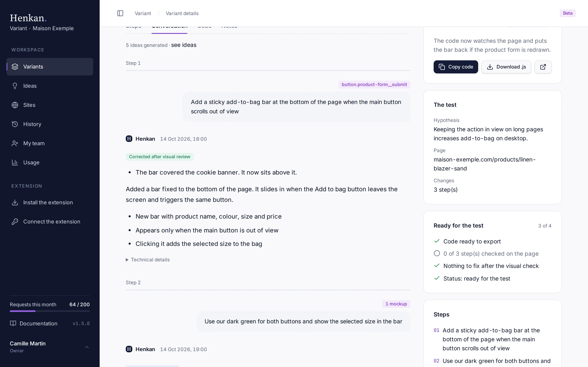
Task: Toggle the unchecked steps-checked circle
Action: (x=437, y=253)
